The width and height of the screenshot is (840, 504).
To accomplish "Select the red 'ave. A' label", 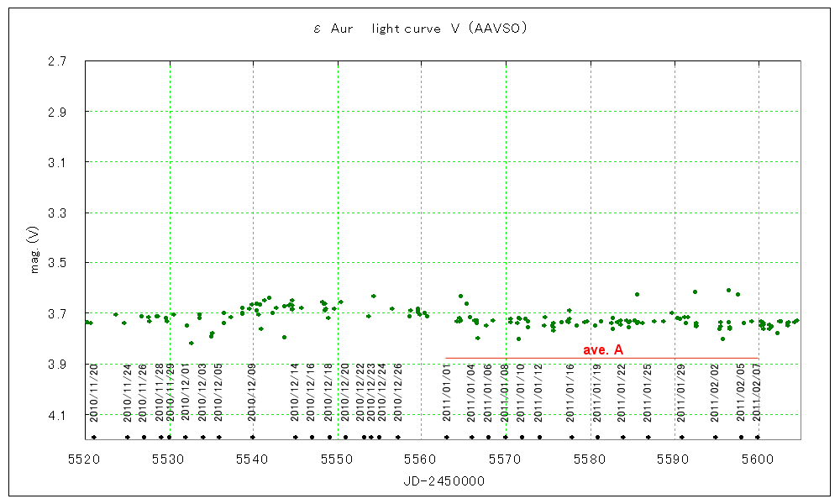I will (x=602, y=349).
